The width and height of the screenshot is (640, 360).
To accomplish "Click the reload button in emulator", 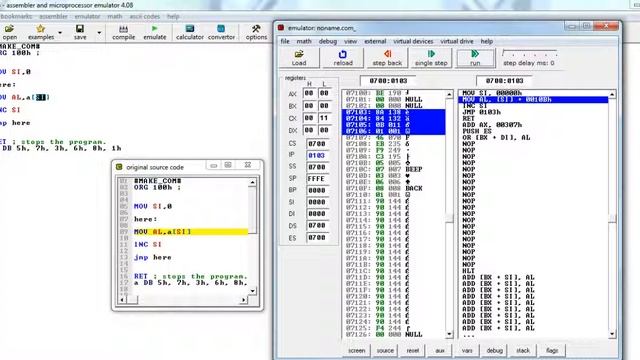I will point(343,58).
